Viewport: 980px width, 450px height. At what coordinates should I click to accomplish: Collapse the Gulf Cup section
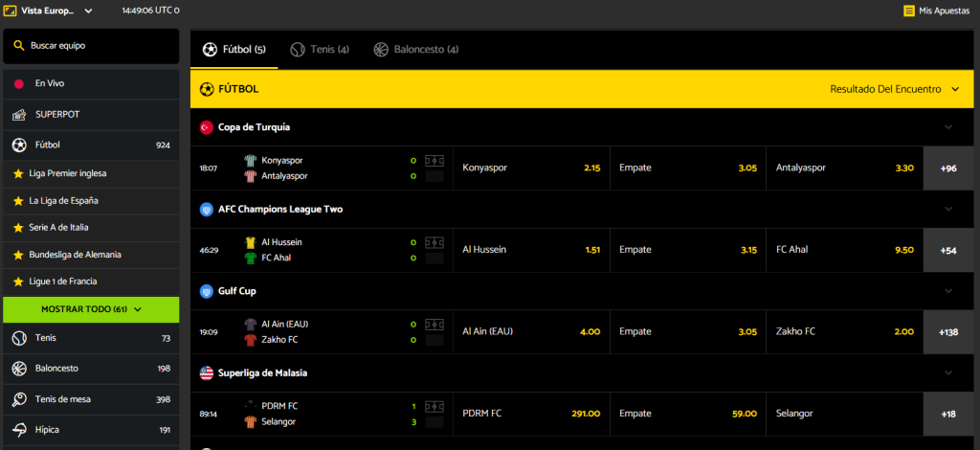[948, 291]
